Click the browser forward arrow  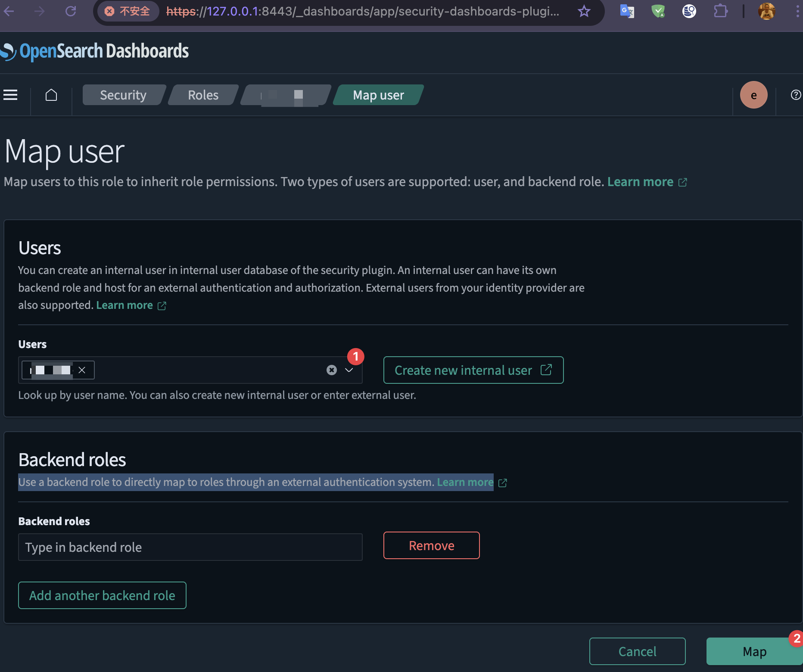pos(40,11)
